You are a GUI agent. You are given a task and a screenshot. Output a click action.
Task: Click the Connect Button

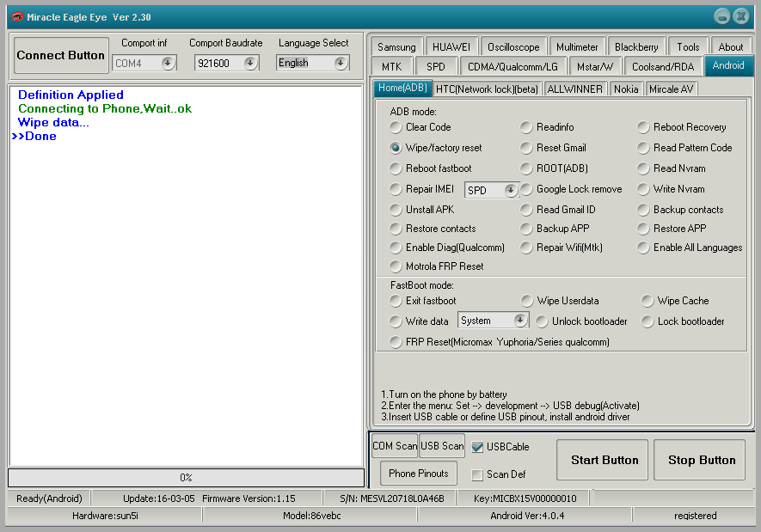(x=61, y=55)
